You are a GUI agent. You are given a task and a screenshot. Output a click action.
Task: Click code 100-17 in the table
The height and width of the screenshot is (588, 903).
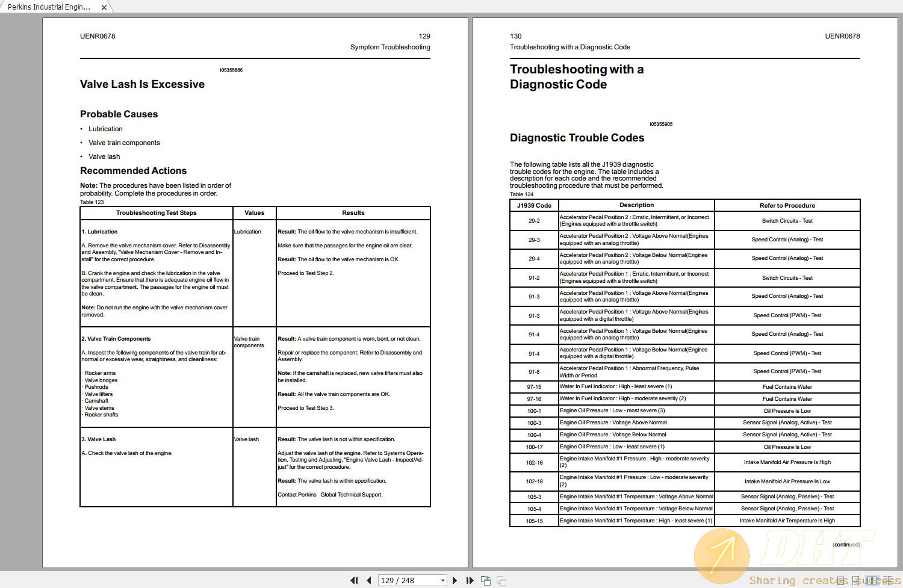click(534, 447)
